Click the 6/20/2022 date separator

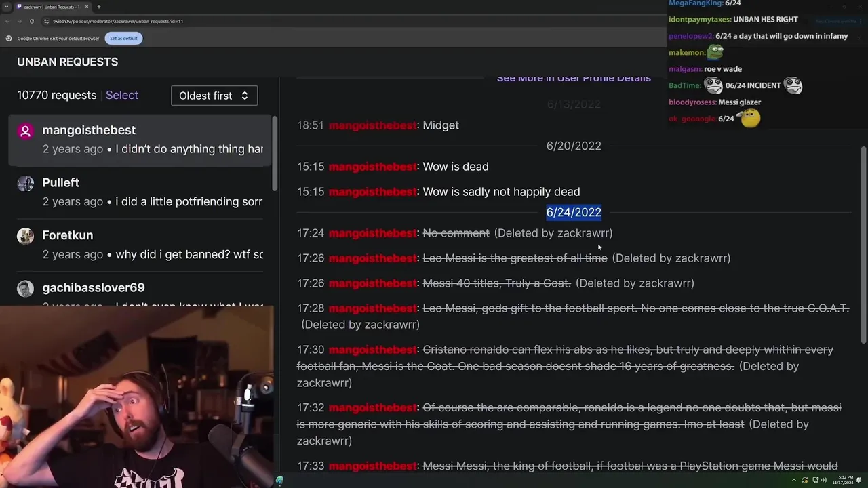pos(574,146)
